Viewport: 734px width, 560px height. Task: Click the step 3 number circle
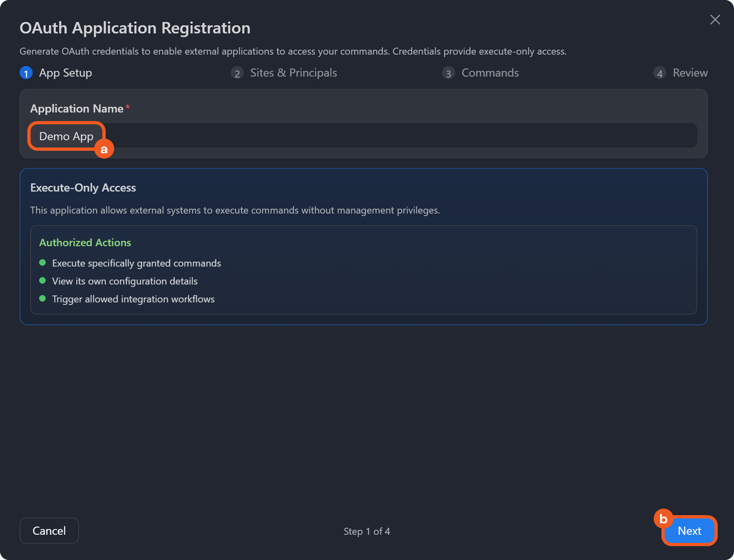pos(448,73)
